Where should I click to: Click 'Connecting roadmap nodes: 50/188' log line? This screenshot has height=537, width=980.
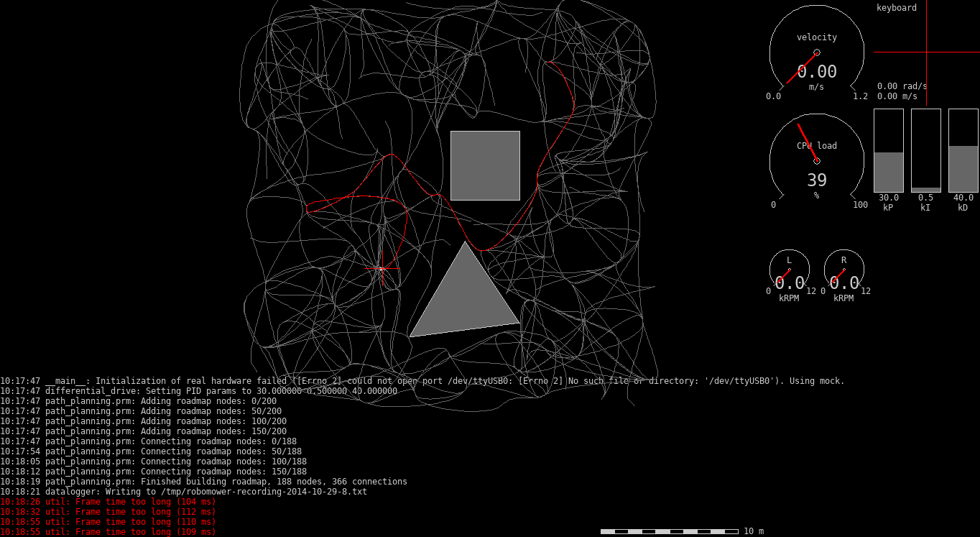pos(151,451)
